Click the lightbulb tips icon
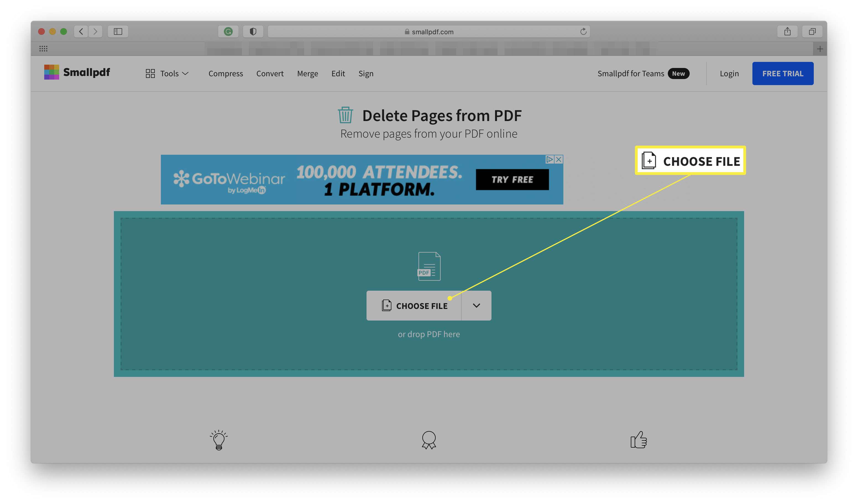Viewport: 858px width, 504px height. click(x=218, y=440)
